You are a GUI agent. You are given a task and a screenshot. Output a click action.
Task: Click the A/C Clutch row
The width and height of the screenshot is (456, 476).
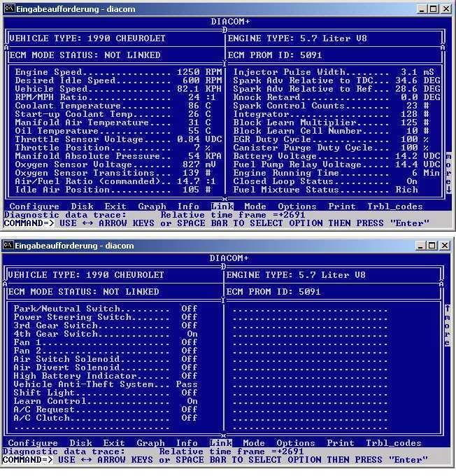(106, 418)
